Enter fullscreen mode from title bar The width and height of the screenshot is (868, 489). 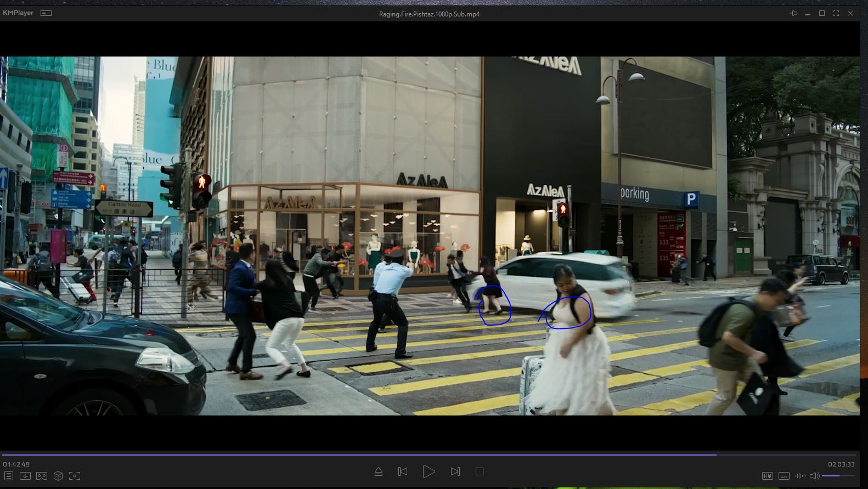pos(836,13)
